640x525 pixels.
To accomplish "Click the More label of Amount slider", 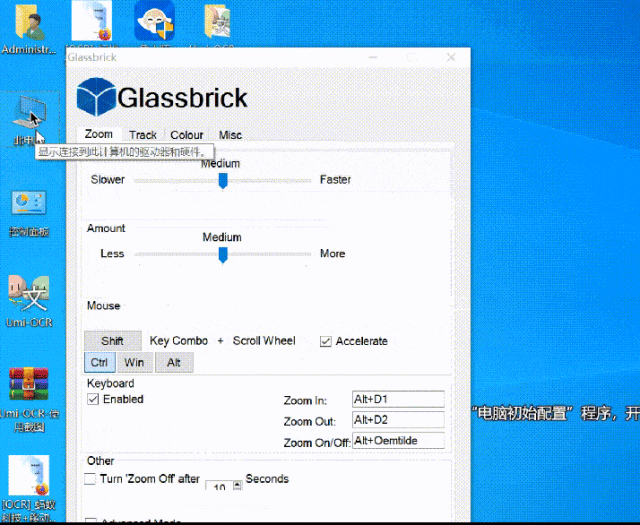I will (332, 254).
